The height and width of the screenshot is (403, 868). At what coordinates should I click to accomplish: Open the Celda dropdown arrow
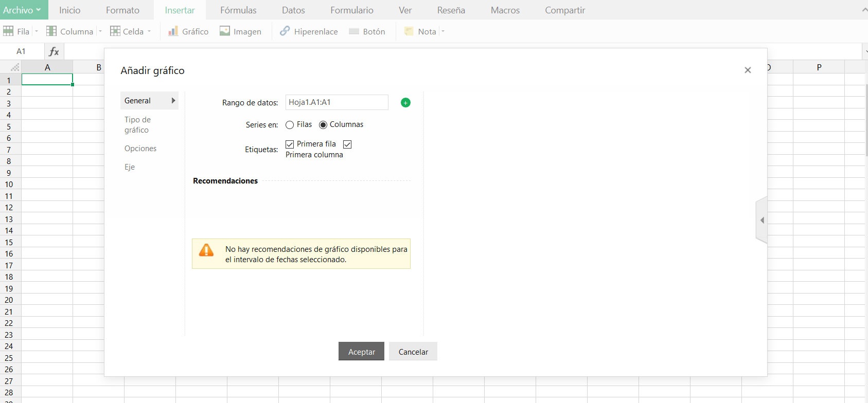[x=149, y=31]
